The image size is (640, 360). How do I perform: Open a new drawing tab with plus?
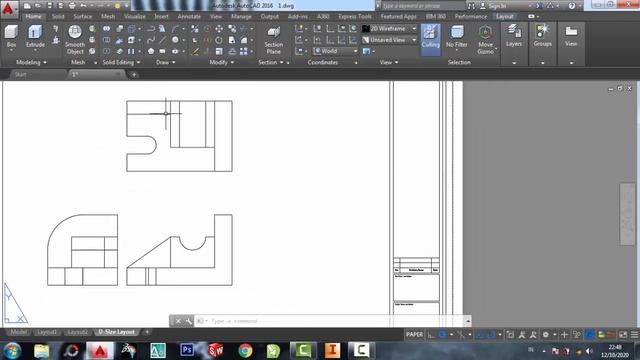pos(134,75)
